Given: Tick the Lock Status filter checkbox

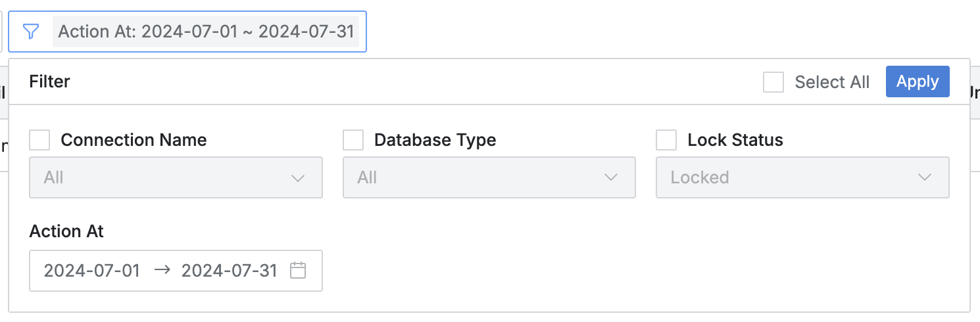Looking at the screenshot, I should tap(666, 140).
